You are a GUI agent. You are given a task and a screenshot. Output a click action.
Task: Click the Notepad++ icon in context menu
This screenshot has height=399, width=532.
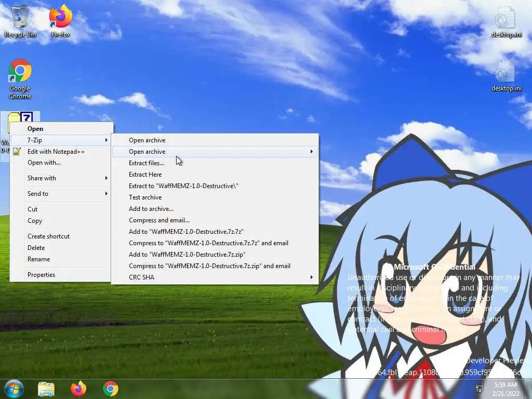pyautogui.click(x=17, y=151)
